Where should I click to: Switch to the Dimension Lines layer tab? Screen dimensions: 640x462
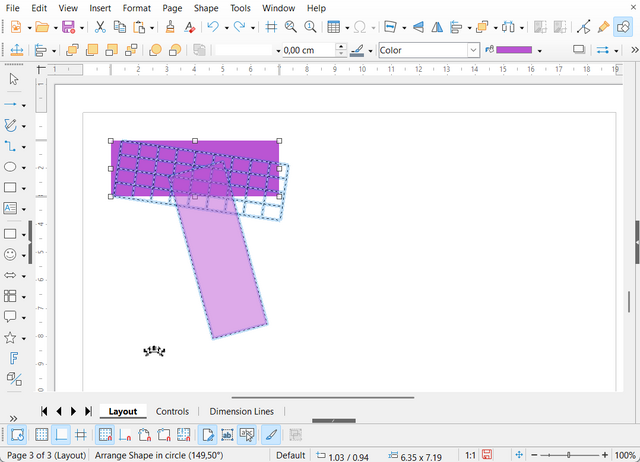[x=241, y=411]
